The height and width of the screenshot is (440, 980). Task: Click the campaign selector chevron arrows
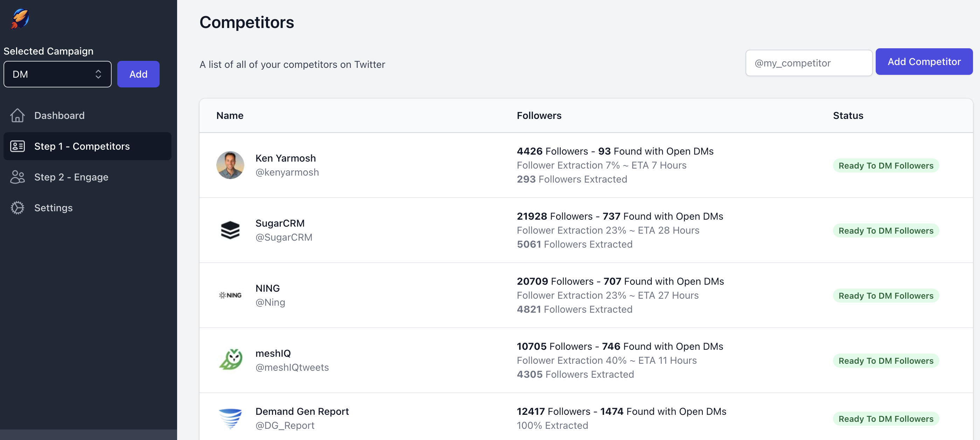[x=98, y=74]
